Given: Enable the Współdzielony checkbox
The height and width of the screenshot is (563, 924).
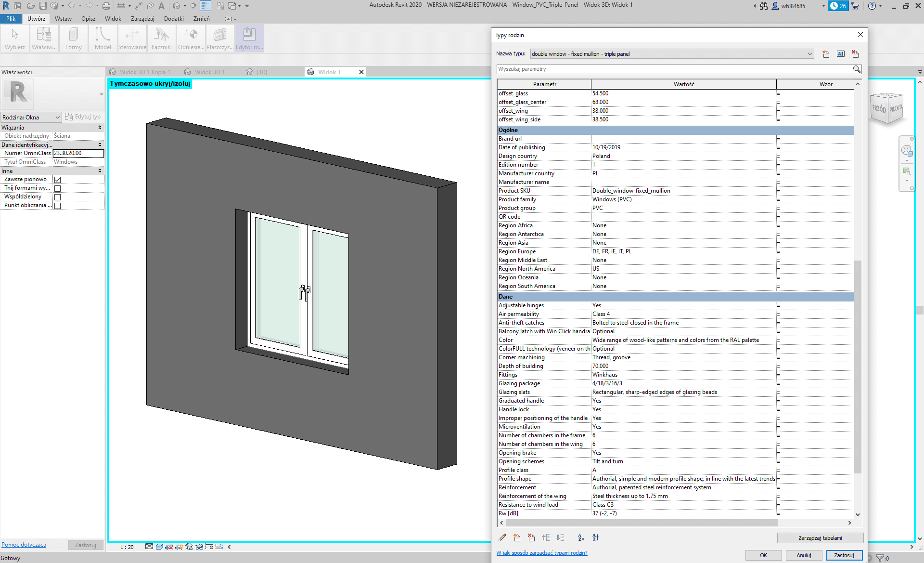Looking at the screenshot, I should pyautogui.click(x=57, y=196).
